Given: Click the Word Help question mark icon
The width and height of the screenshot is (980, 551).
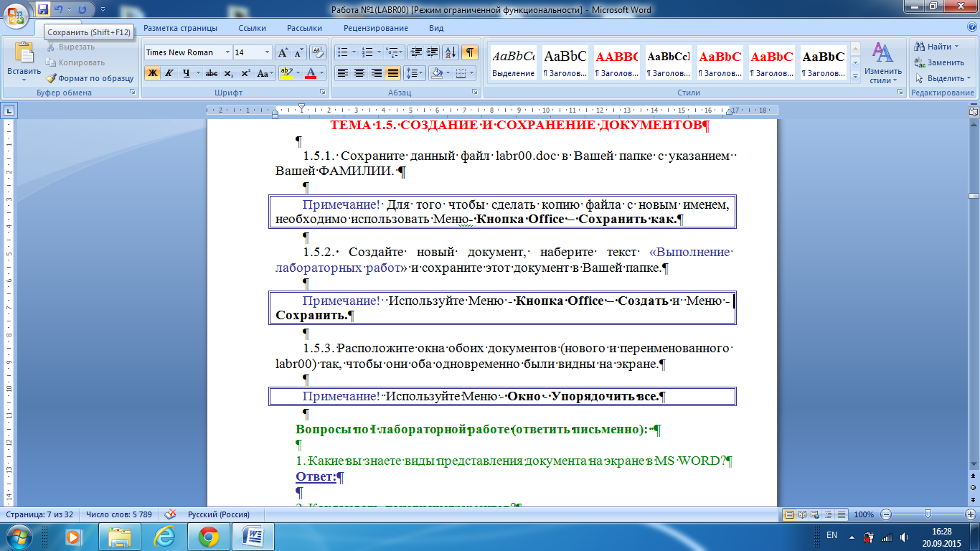Looking at the screenshot, I should coord(971,28).
